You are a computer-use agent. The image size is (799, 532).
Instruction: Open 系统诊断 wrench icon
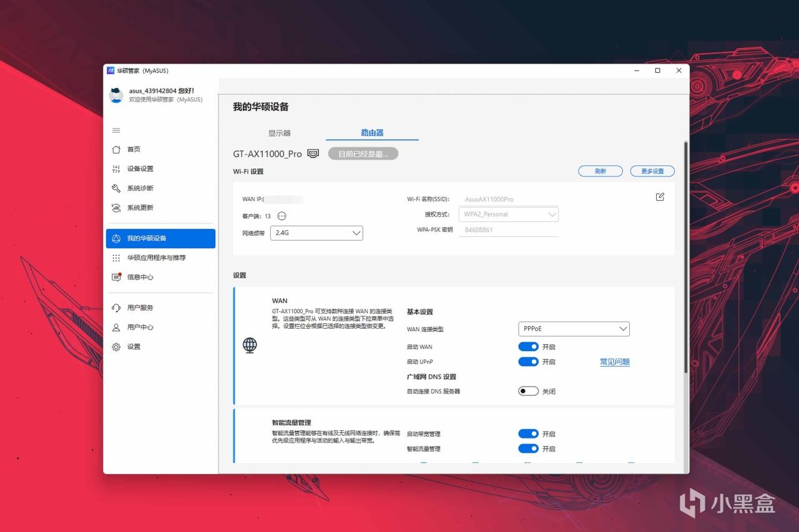116,188
